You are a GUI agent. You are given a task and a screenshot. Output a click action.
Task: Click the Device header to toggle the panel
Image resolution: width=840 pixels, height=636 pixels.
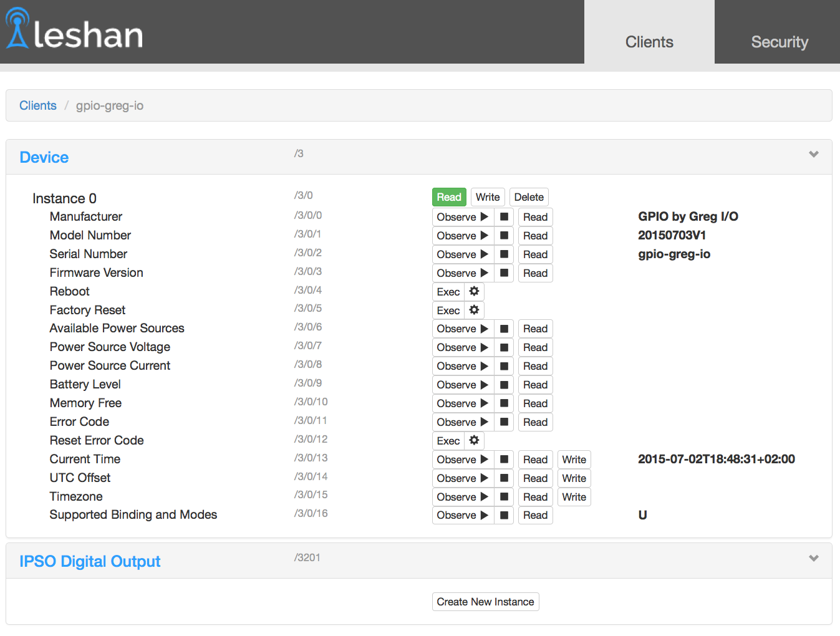44,157
